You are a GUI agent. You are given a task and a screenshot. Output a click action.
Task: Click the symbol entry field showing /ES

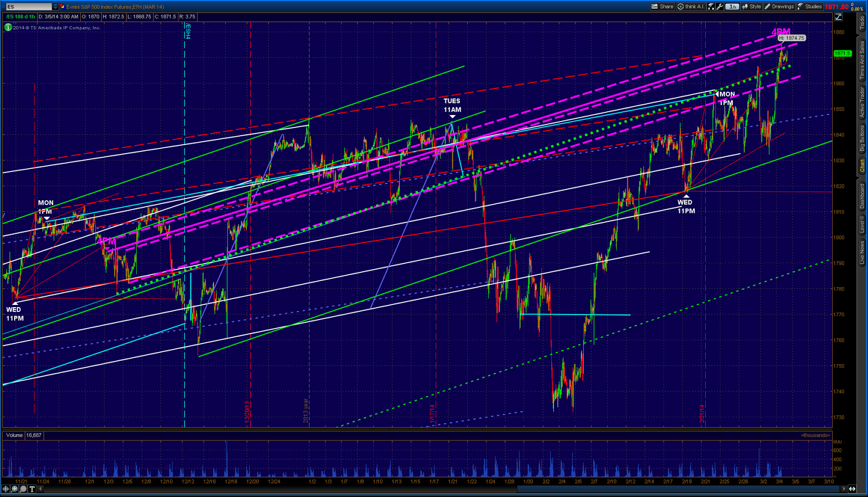click(28, 7)
